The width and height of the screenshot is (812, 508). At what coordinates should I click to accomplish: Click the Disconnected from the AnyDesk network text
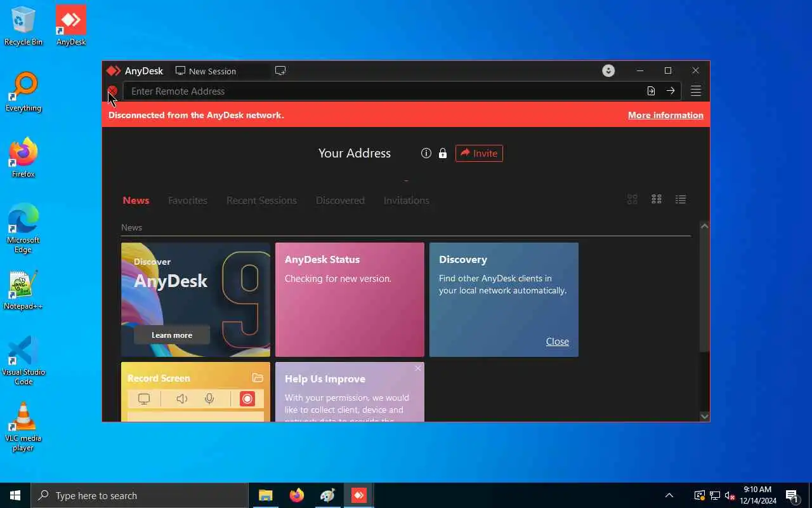(196, 115)
